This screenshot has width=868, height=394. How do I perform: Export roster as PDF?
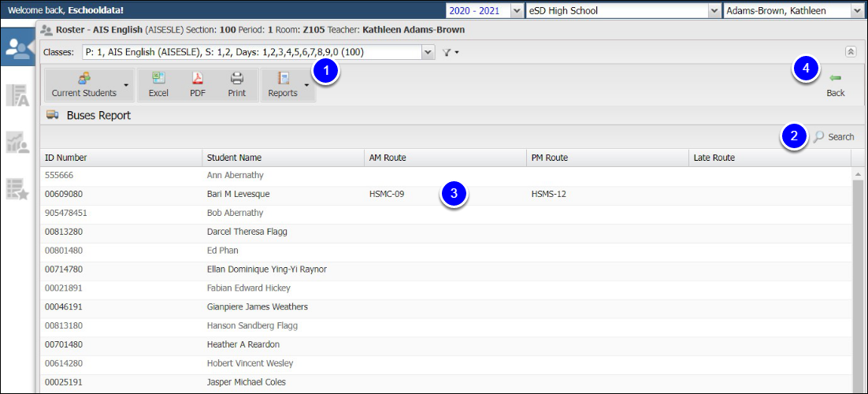click(x=198, y=85)
